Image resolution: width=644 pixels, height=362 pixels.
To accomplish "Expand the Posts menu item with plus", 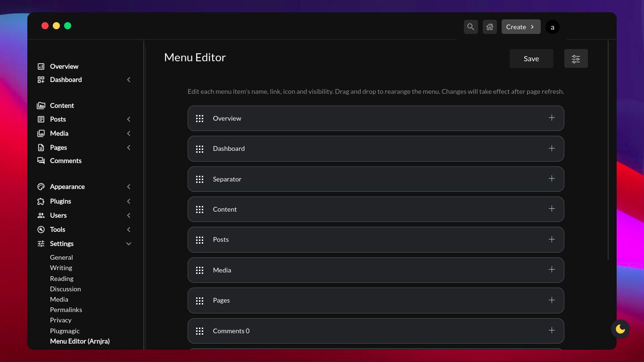I will [x=552, y=239].
